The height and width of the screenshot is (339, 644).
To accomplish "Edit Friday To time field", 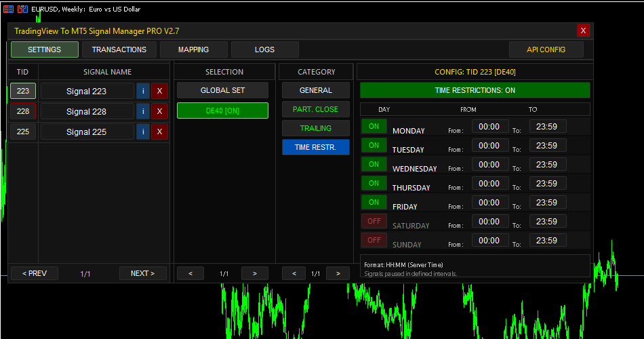I will [x=546, y=202].
